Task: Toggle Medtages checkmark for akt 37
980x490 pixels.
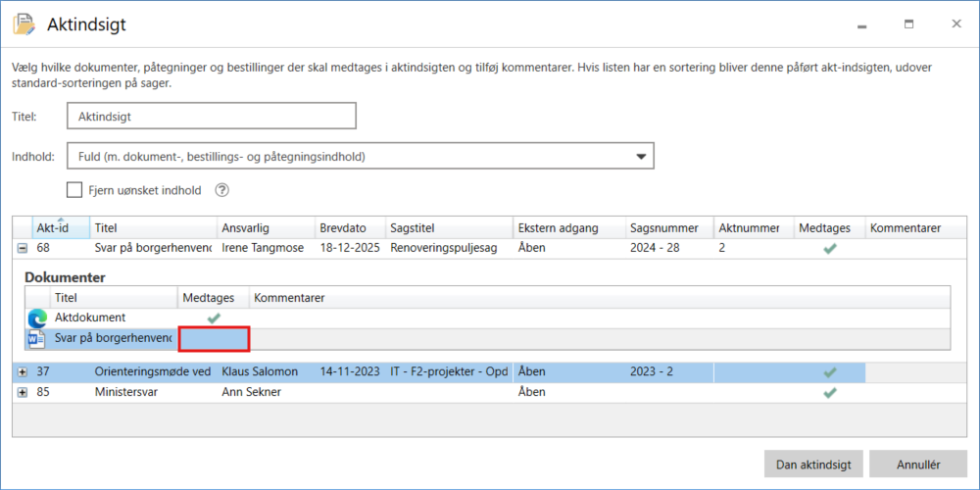Action: [x=830, y=372]
